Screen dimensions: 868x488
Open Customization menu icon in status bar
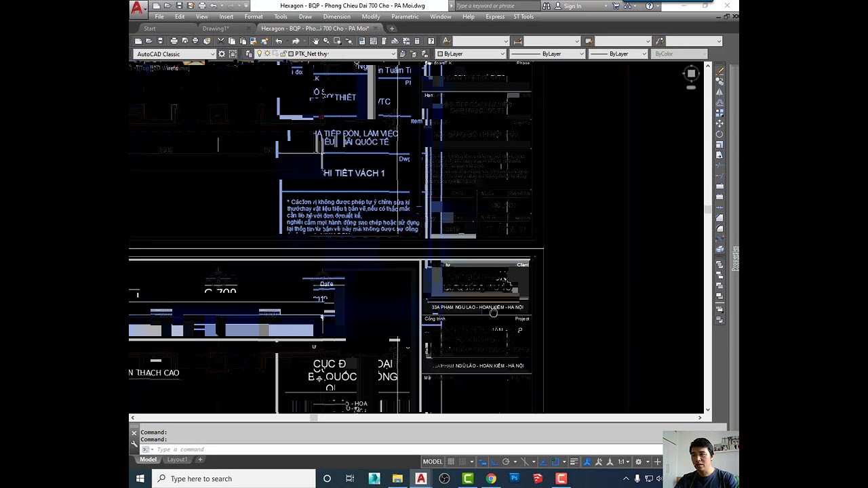point(657,462)
